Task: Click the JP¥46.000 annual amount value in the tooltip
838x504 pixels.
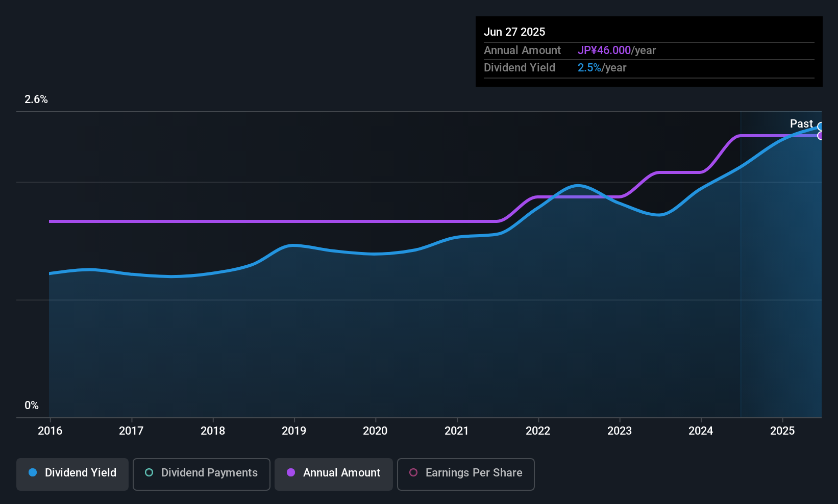Action: 604,51
